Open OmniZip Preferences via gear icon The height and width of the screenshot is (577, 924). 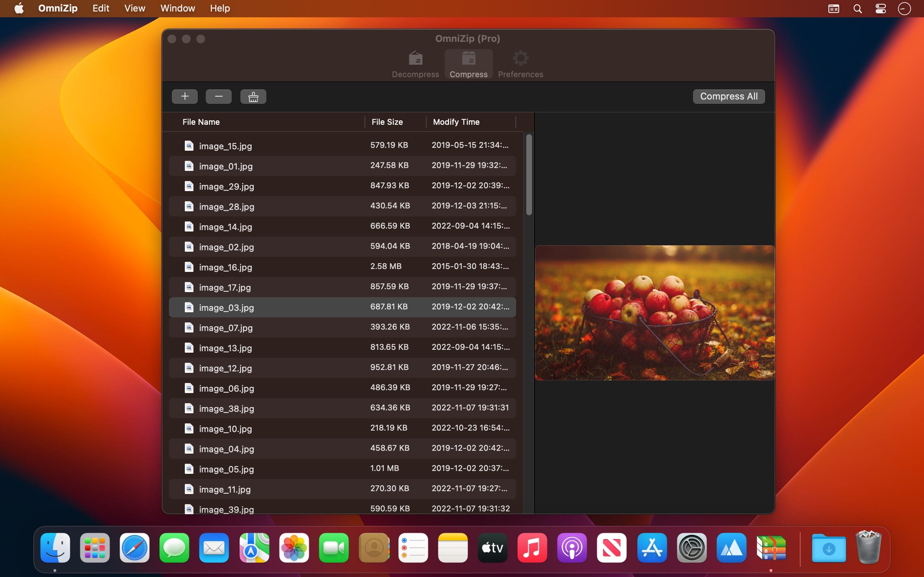[x=520, y=63]
